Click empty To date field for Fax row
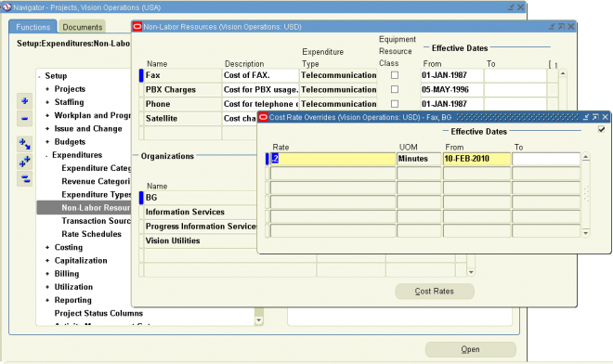This screenshot has height=364, width=613. click(515, 75)
